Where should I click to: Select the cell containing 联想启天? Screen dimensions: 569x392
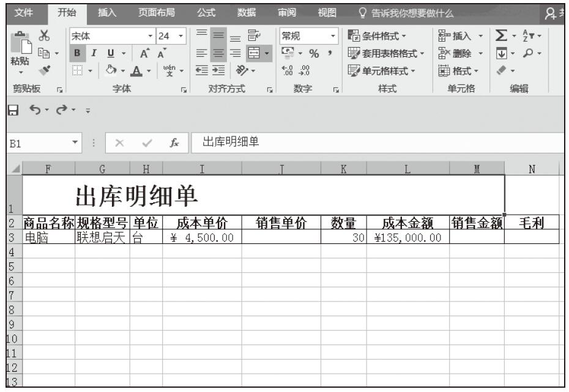point(102,237)
